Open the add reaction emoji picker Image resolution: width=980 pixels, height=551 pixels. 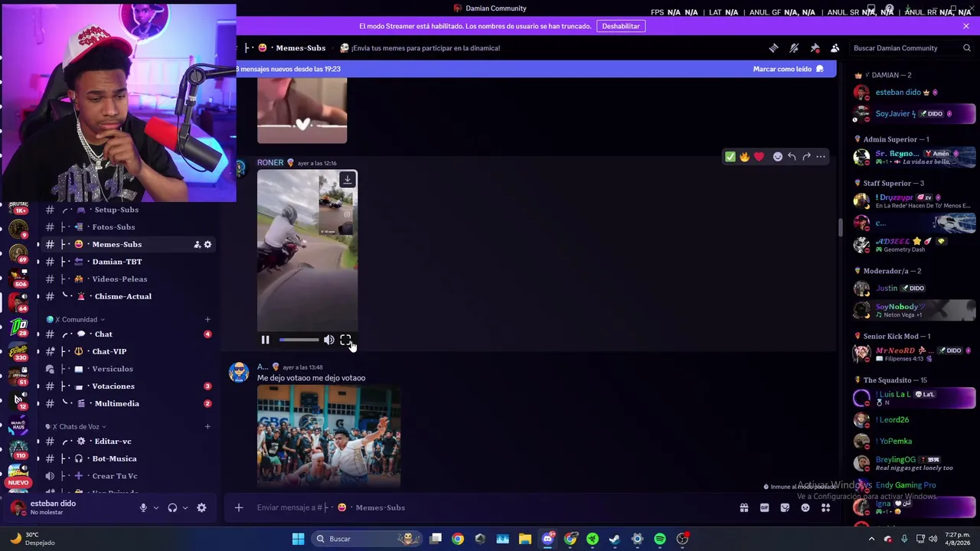[777, 157]
